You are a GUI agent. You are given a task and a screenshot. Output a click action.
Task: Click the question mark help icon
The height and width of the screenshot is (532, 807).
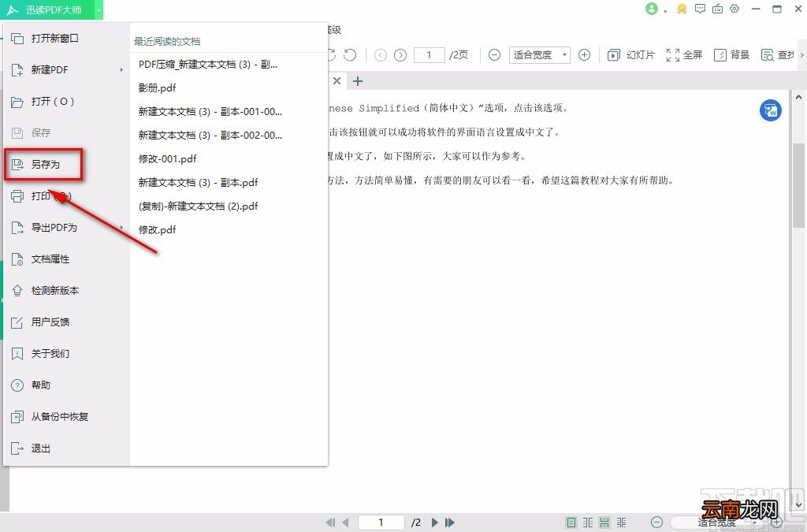click(17, 385)
